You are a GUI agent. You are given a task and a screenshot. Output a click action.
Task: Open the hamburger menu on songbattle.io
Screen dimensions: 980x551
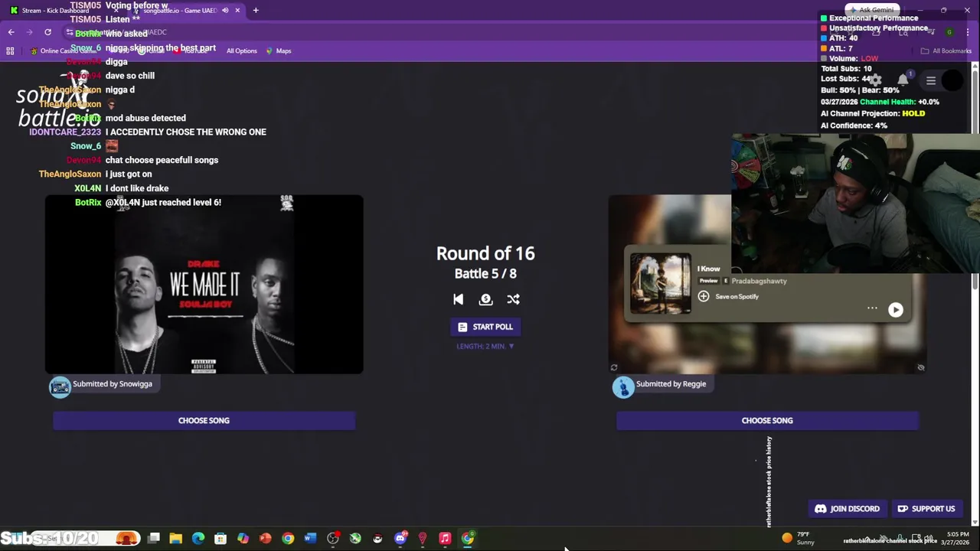pos(931,80)
